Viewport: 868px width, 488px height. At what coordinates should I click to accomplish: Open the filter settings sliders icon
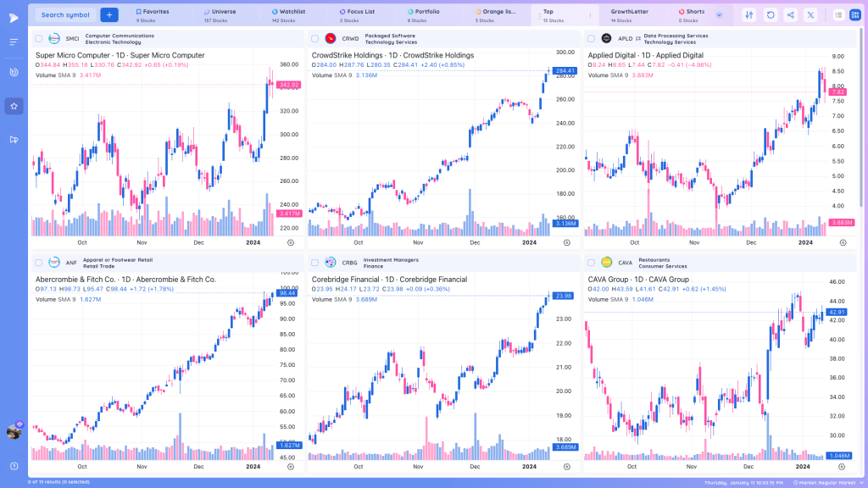(749, 15)
